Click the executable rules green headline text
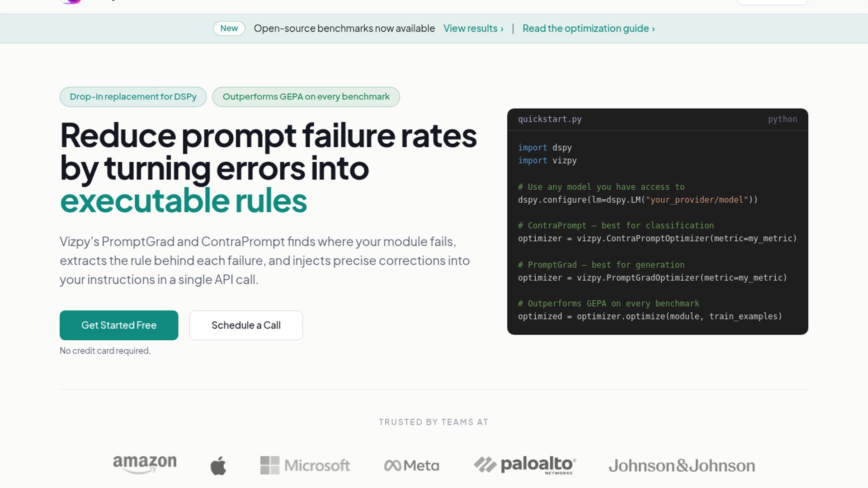 click(184, 201)
